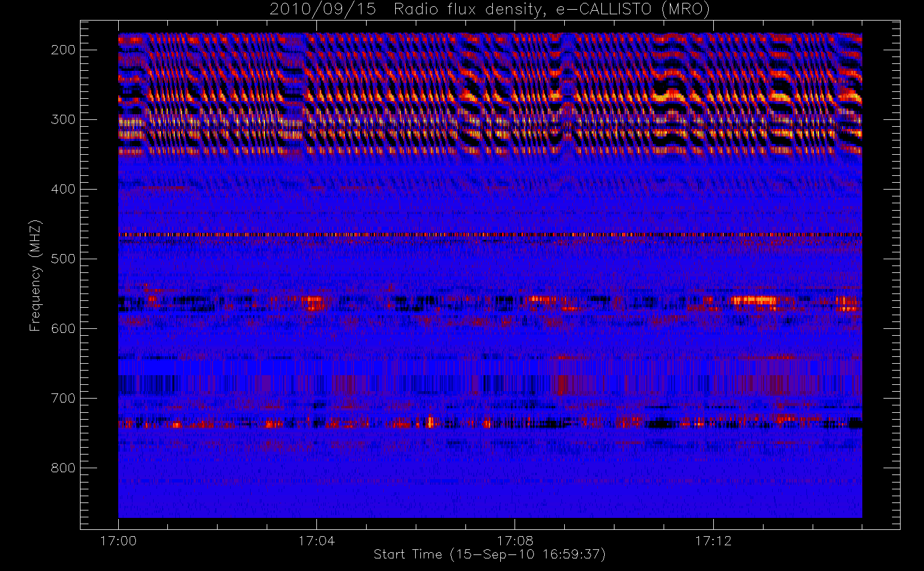Select the 600 frequency tick label
Viewport: 924px width, 571px height.
[63, 328]
